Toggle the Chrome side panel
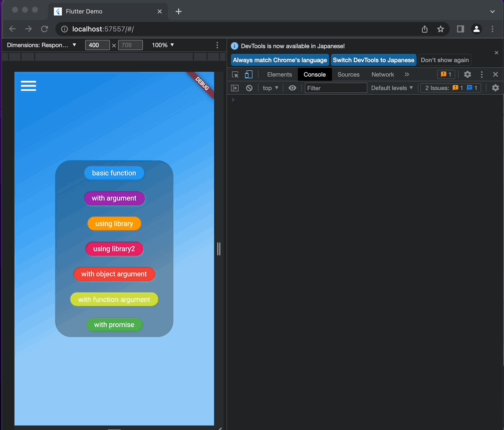Screen dimensions: 504x430 (460, 29)
